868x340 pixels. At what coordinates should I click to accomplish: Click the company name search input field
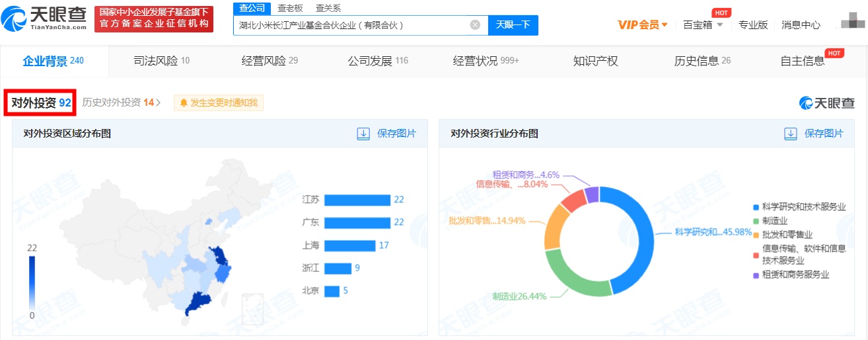tap(350, 25)
